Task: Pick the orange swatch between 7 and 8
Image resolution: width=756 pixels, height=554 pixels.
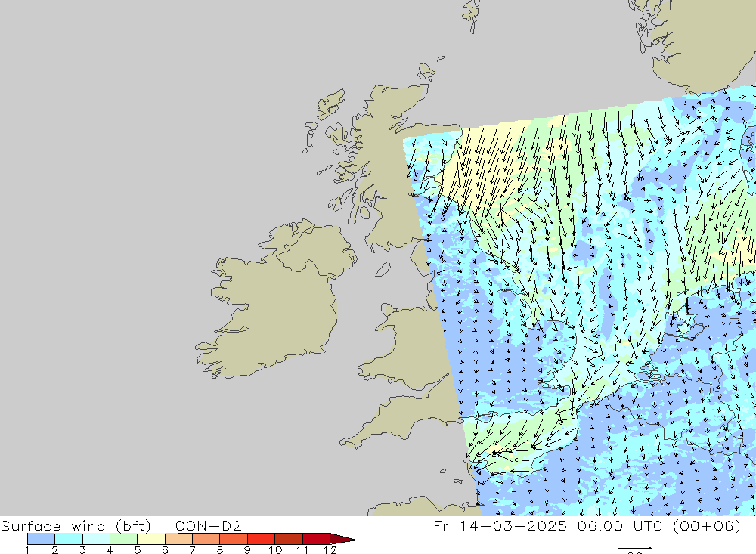Action: click(x=206, y=539)
